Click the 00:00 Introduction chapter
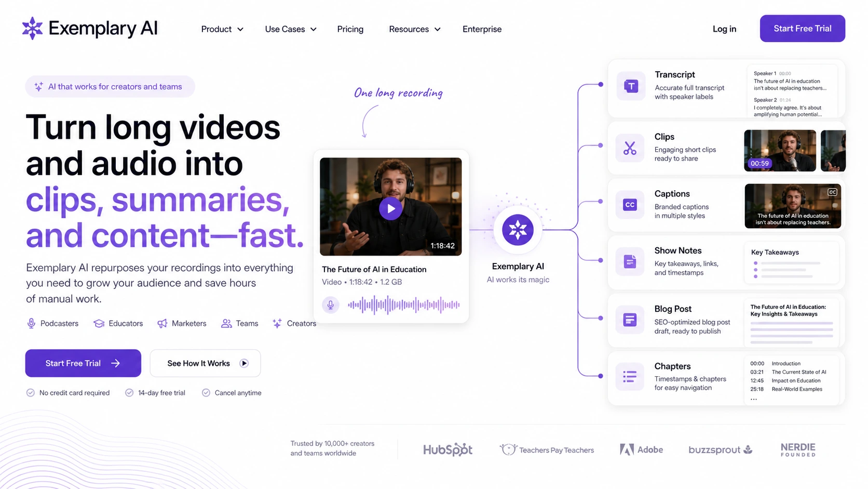 click(x=775, y=364)
